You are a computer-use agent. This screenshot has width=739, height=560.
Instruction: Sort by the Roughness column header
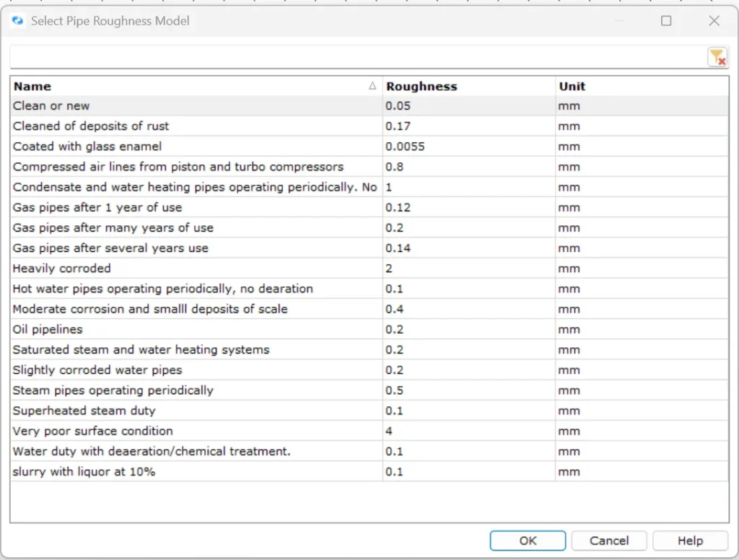[421, 86]
